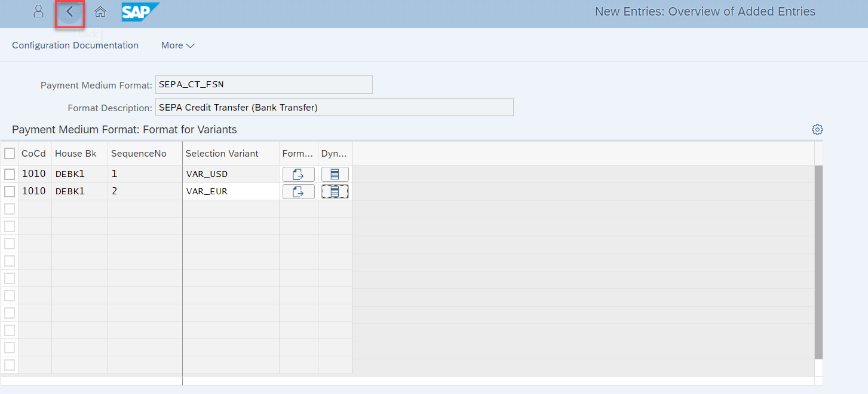Click the Payment Medium Format: Format for Variants heading
The width and height of the screenshot is (868, 394).
124,130
